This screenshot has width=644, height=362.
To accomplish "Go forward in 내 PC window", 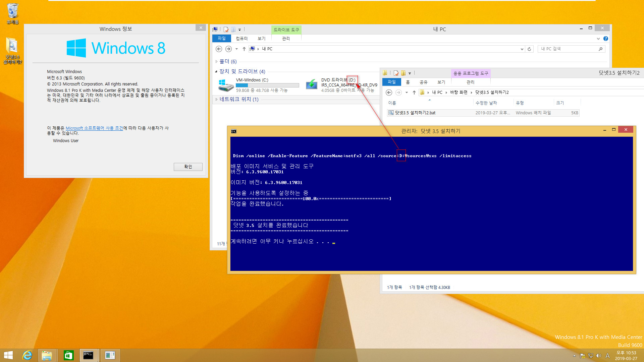I will point(228,49).
